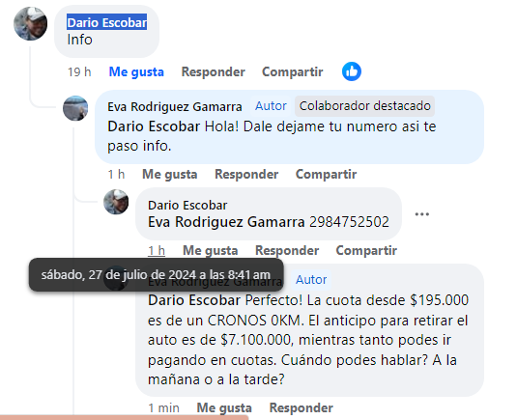Click the Colaborador destacado badge
The width and height of the screenshot is (517, 420).
coord(364,106)
